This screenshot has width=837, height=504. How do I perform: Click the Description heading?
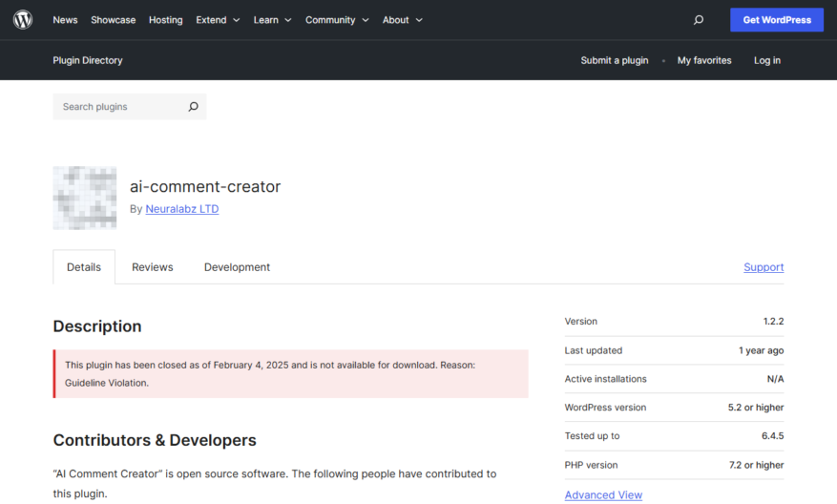click(x=97, y=326)
